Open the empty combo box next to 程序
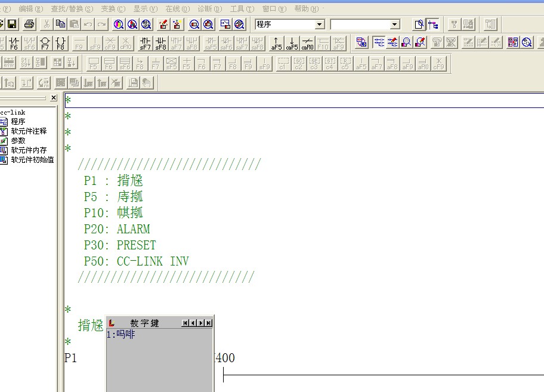 [394, 24]
